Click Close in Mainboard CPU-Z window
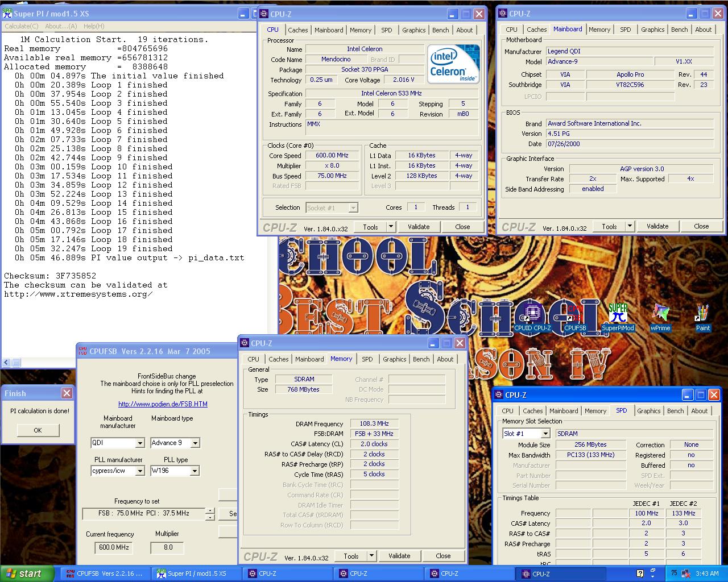Viewport: 728px width, 582px height. coord(701,226)
